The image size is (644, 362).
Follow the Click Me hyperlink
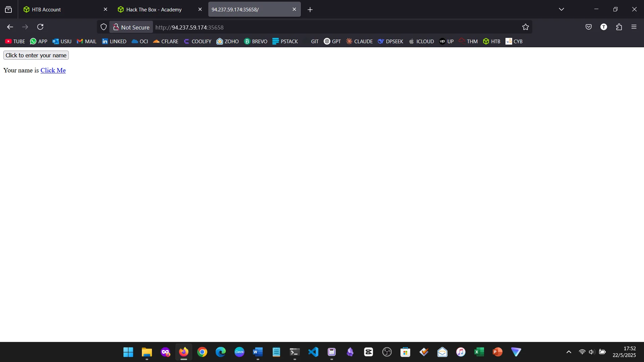pos(53,70)
